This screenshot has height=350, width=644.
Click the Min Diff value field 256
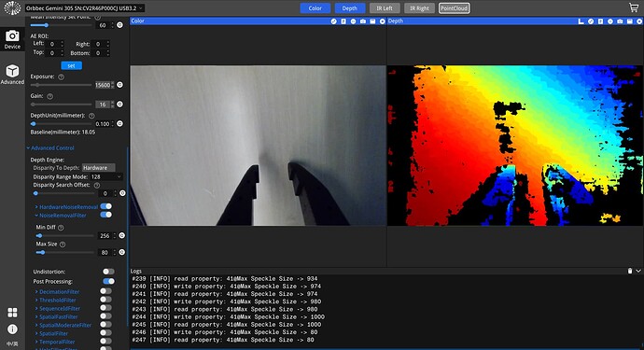click(105, 236)
